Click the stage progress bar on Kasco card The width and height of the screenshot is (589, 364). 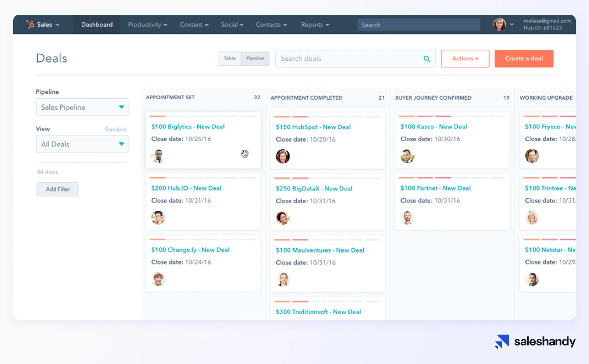tap(452, 116)
